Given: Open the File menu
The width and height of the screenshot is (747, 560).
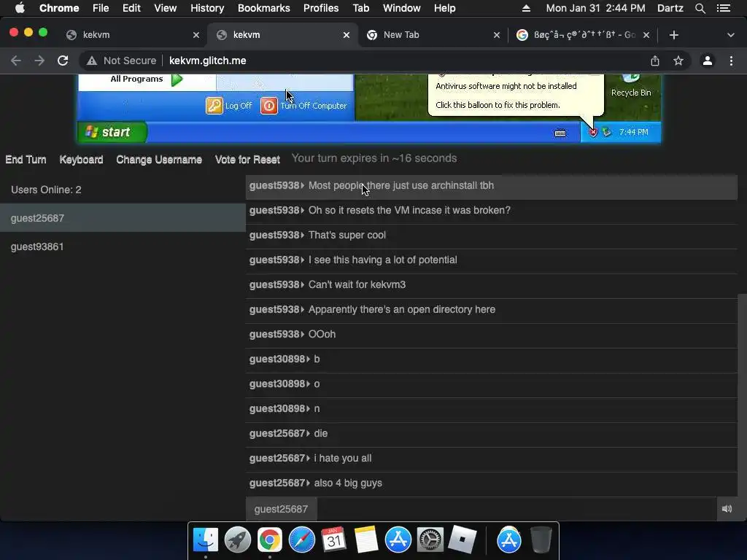Looking at the screenshot, I should coord(101,8).
